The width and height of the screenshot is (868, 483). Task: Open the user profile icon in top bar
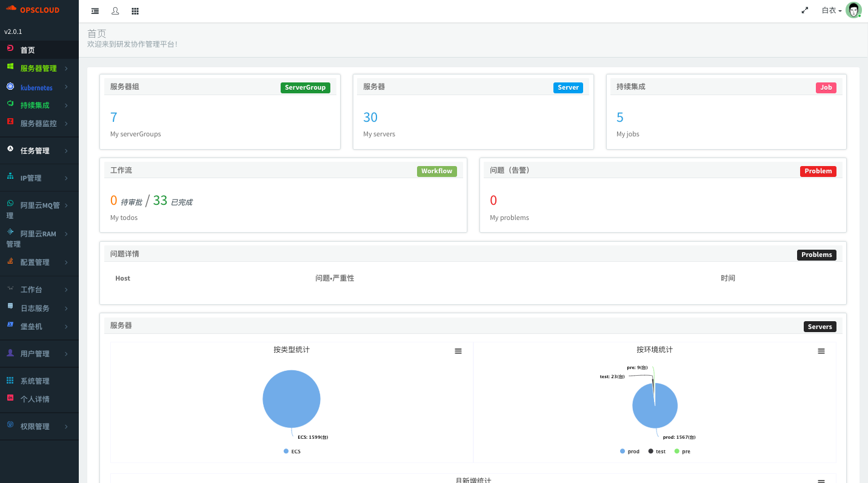115,11
